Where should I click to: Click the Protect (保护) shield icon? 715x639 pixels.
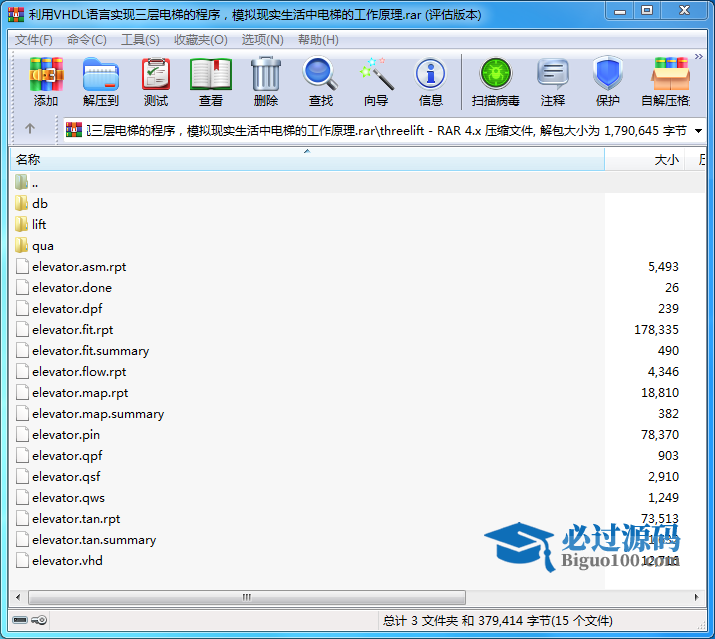[608, 73]
